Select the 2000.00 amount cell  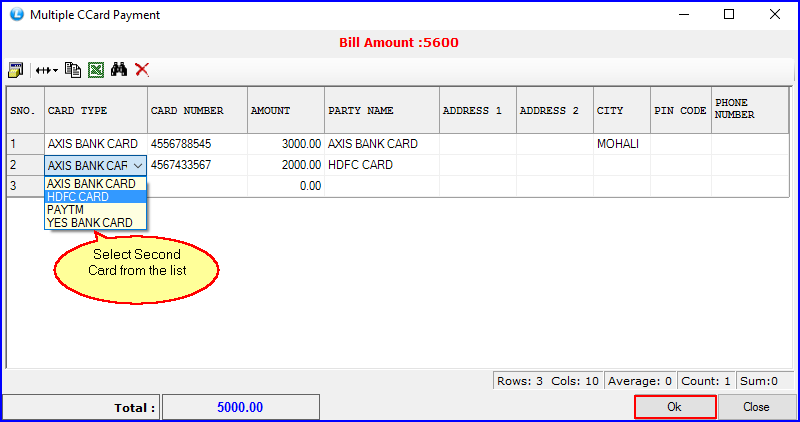[286, 165]
